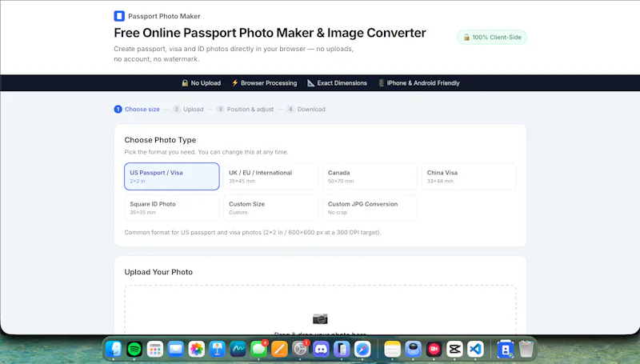Open Mail from the dock

(176, 350)
